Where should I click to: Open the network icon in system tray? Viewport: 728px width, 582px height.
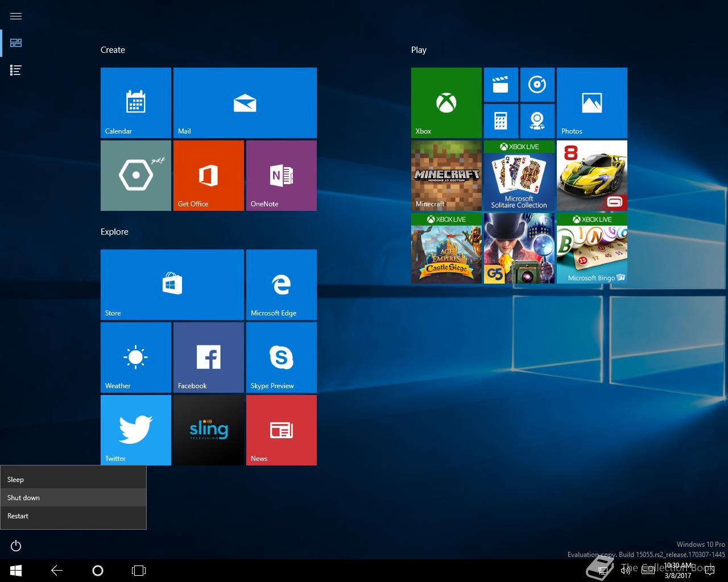pos(603,571)
